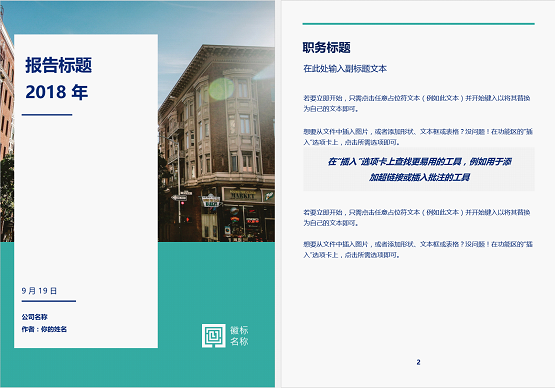Click the first body paragraph on page two
This screenshot has width=555, height=388.
(x=417, y=103)
